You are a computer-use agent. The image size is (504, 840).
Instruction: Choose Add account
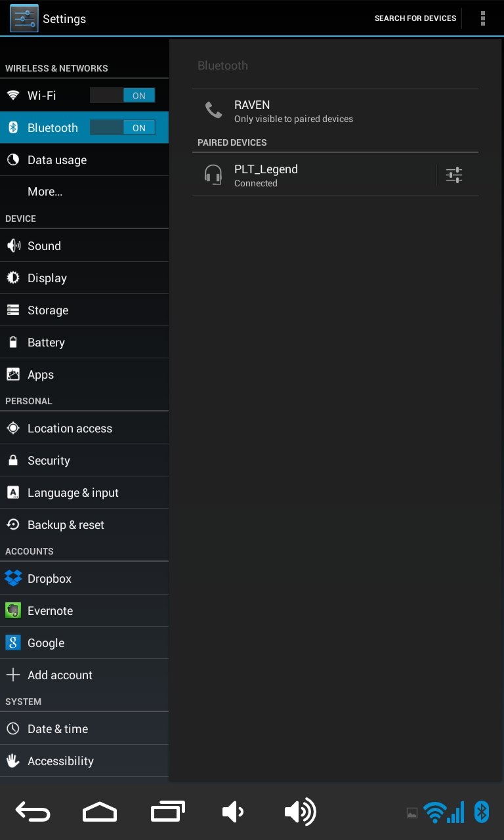[x=60, y=675]
